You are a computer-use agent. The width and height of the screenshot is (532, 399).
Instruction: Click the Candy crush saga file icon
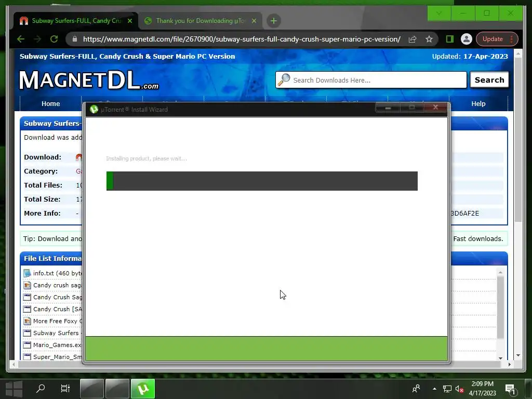coord(27,285)
